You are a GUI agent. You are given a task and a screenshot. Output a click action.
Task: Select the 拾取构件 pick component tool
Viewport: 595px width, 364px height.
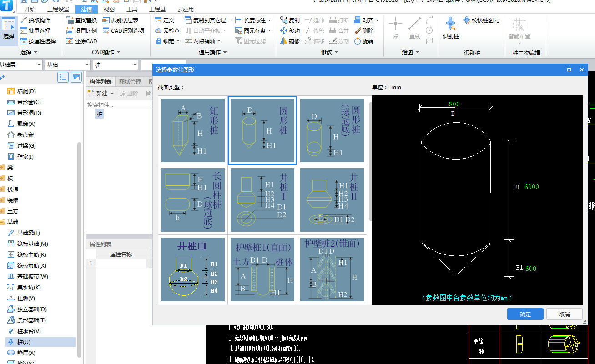click(x=35, y=20)
